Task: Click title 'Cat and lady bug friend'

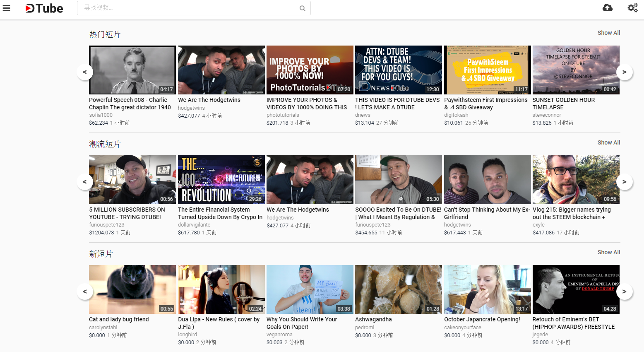Action: pyautogui.click(x=119, y=319)
